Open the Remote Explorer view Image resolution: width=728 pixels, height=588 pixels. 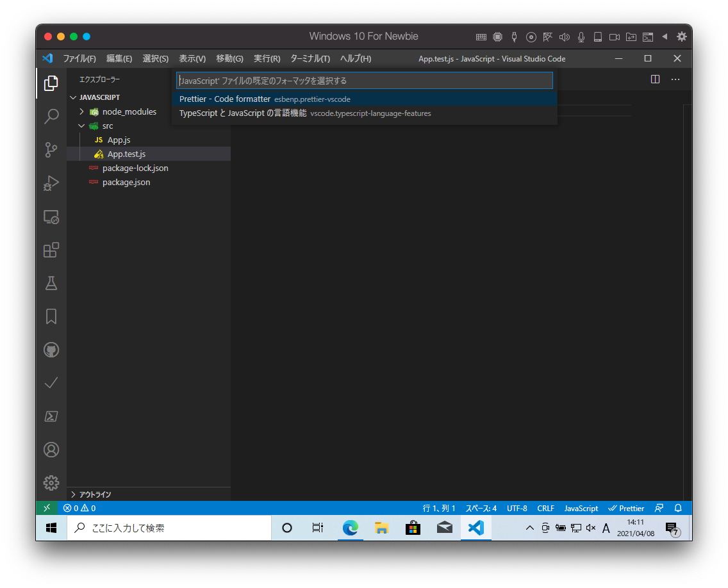[51, 216]
